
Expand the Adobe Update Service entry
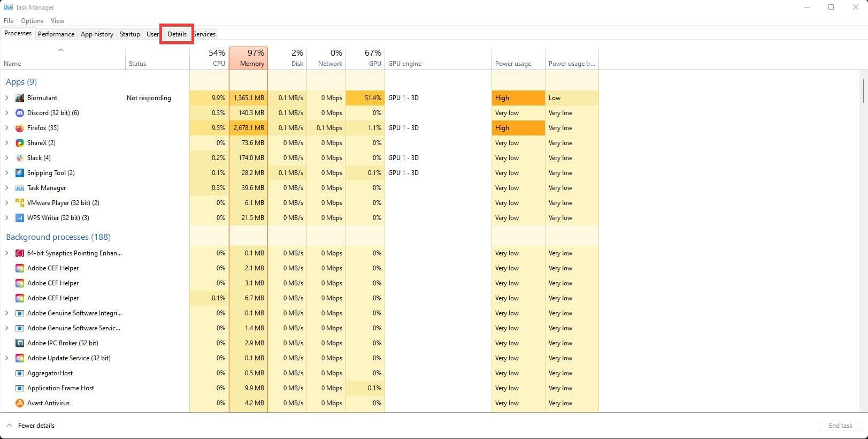click(x=7, y=358)
